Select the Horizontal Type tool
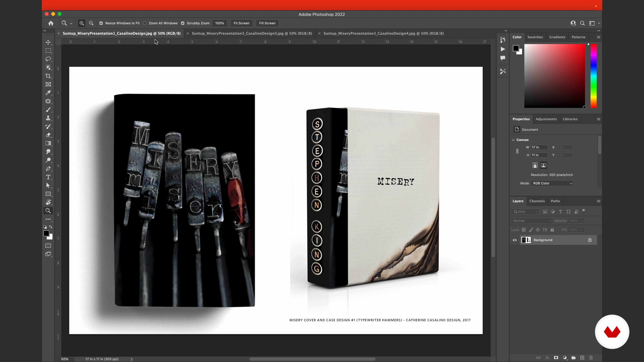This screenshot has height=362, width=644. click(x=48, y=177)
